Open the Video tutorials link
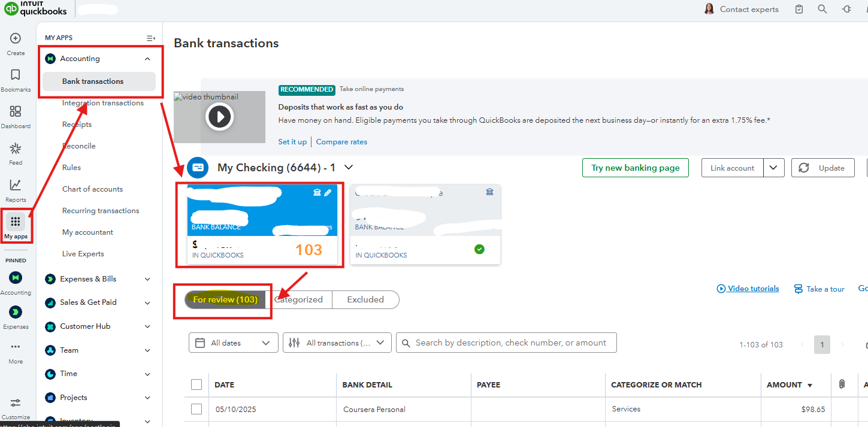Viewport: 868px width, 427px height. 748,289
